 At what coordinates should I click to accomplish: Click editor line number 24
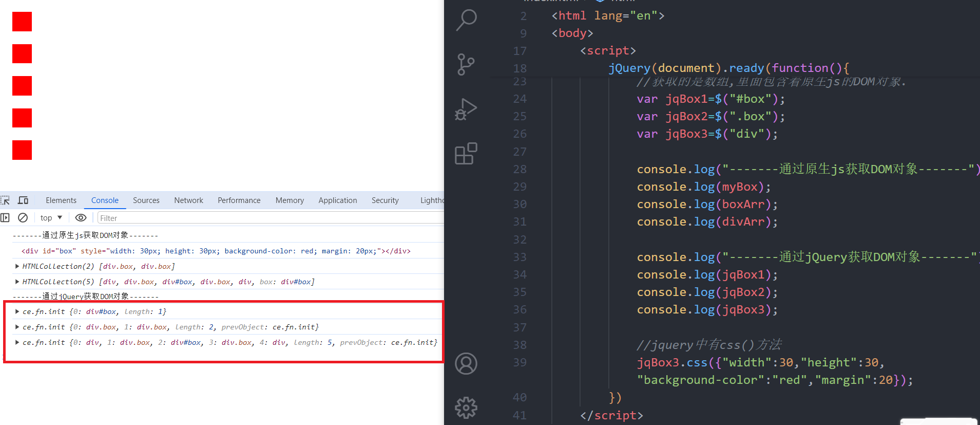tap(520, 99)
